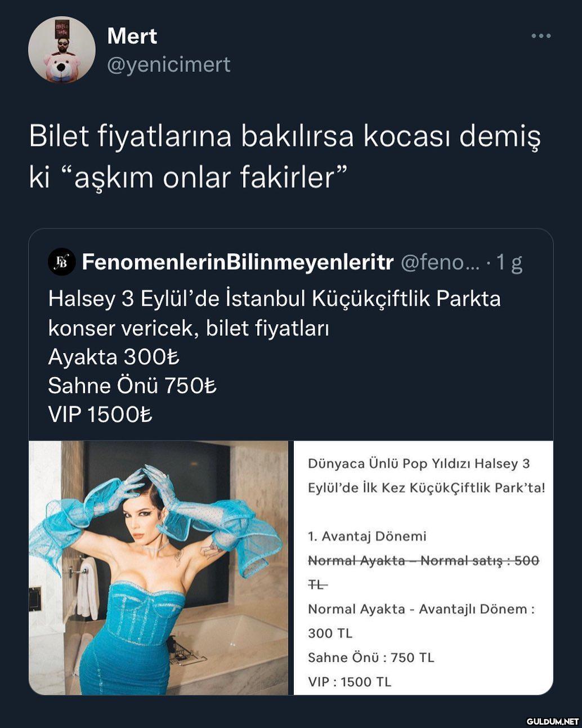Viewport: 582px width, 728px height.
Task: Click the GULDUM.NET watermark
Action: [x=552, y=720]
